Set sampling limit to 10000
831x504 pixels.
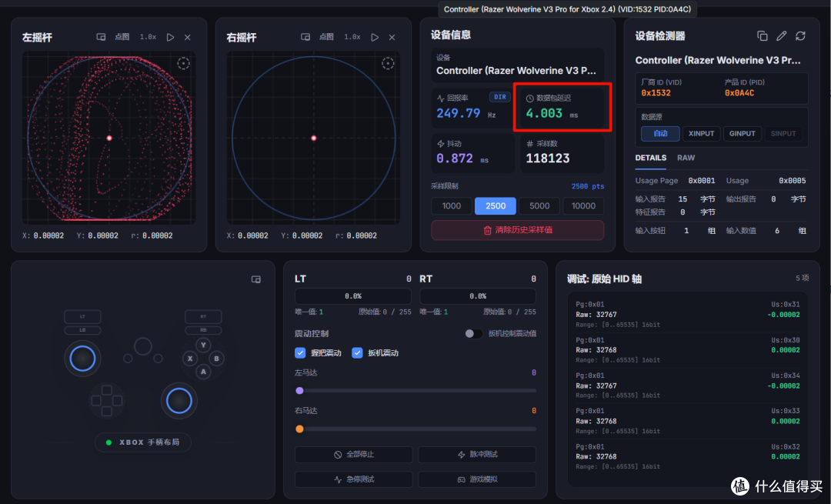pos(583,205)
